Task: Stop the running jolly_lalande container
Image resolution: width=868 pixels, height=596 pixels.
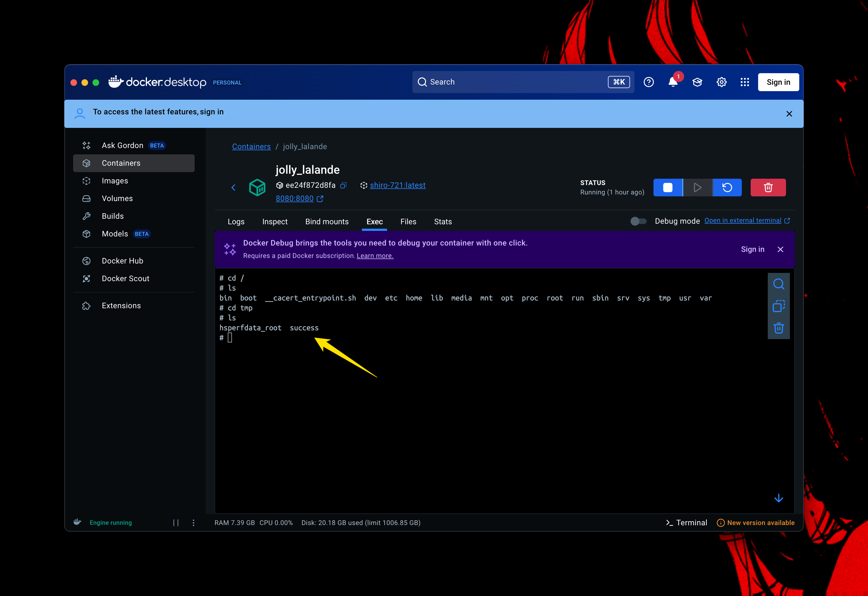Action: pyautogui.click(x=668, y=188)
